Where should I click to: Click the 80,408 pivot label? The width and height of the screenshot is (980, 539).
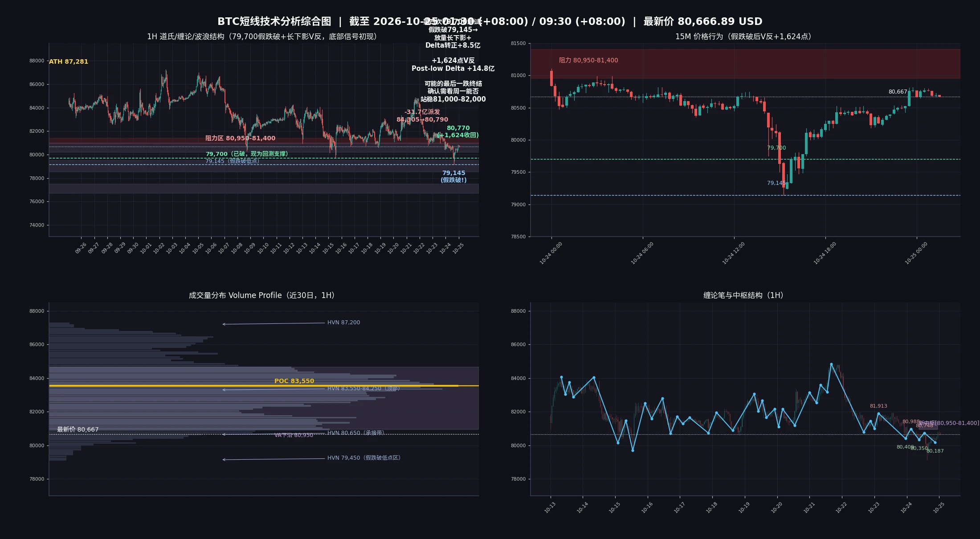(905, 447)
